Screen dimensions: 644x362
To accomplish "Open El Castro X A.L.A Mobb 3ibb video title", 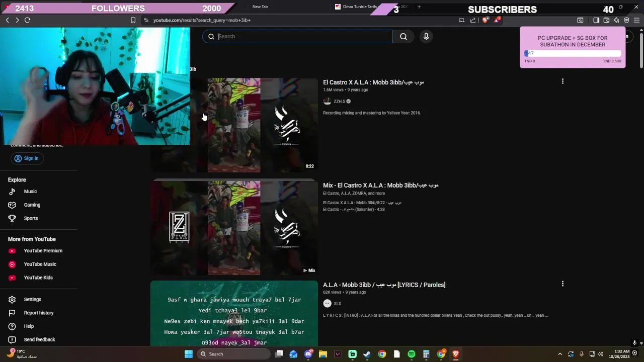I will tap(373, 82).
